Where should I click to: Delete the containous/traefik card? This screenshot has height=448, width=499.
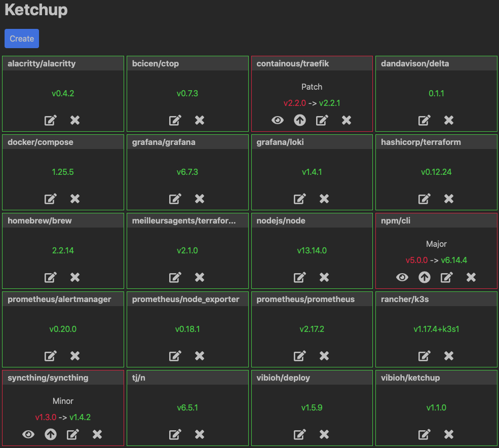(x=347, y=120)
